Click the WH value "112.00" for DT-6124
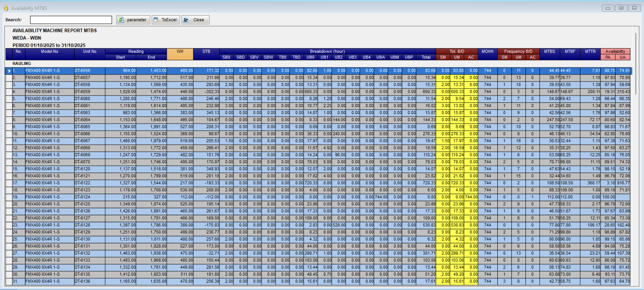Viewport: 644px width, 290px height. point(180,197)
